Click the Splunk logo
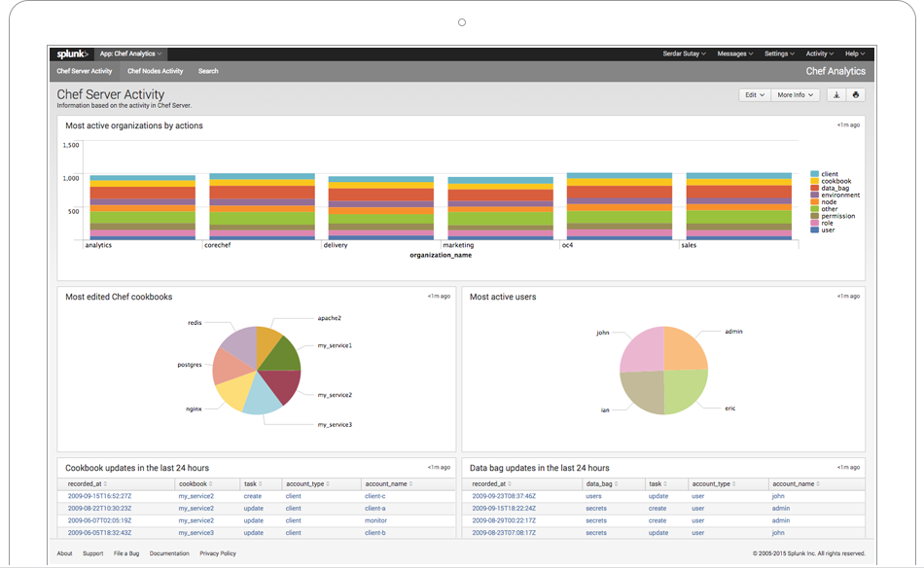This screenshot has height=568, width=924. click(x=73, y=54)
